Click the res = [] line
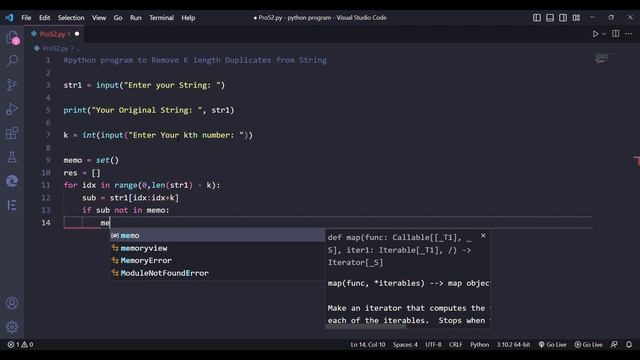This screenshot has height=360, width=640. point(82,173)
